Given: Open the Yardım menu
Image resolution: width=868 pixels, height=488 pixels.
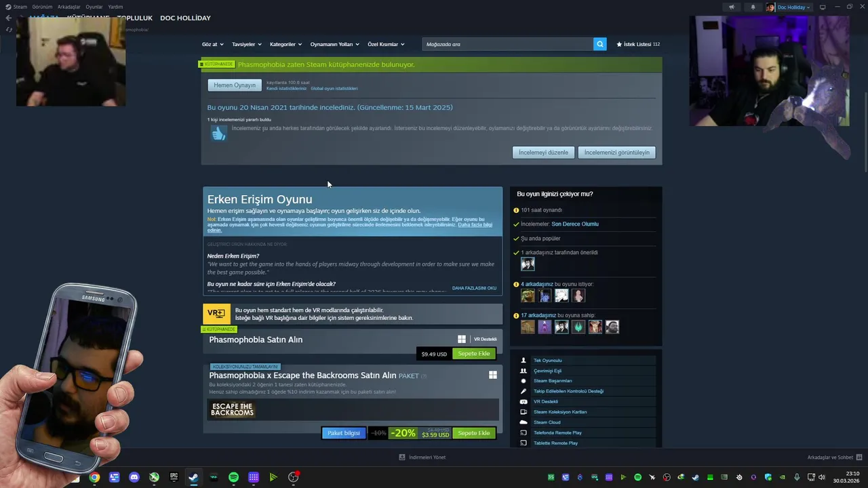Looking at the screenshot, I should click(x=115, y=7).
